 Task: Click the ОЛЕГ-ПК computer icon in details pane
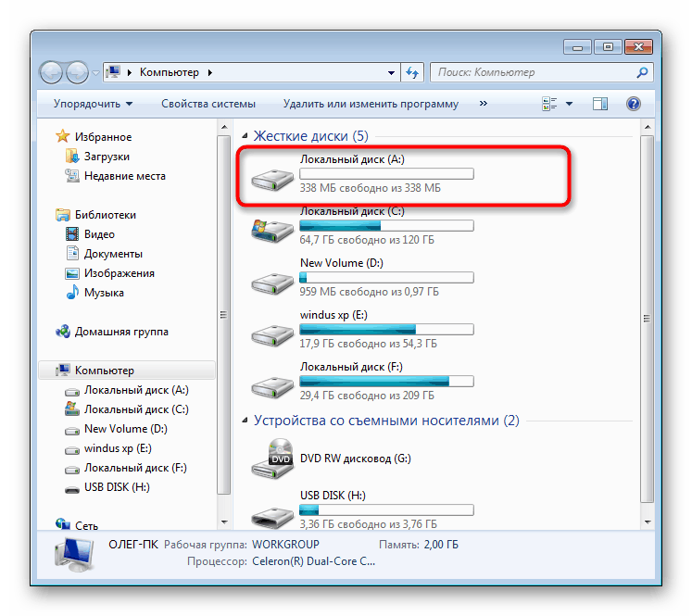click(x=74, y=554)
